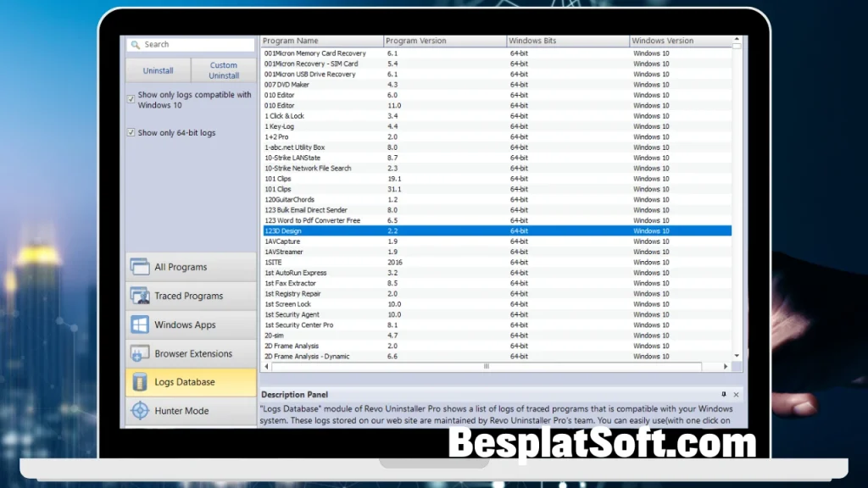Click inside the Search input field
The image size is (868, 488).
(x=195, y=44)
